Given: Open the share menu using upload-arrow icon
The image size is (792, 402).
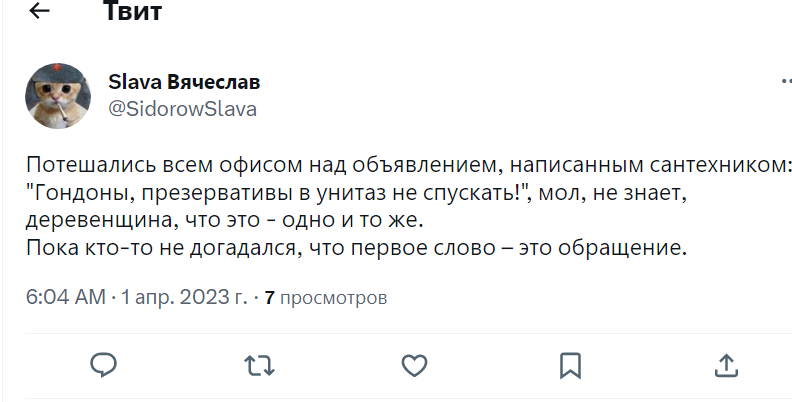Looking at the screenshot, I should (725, 364).
